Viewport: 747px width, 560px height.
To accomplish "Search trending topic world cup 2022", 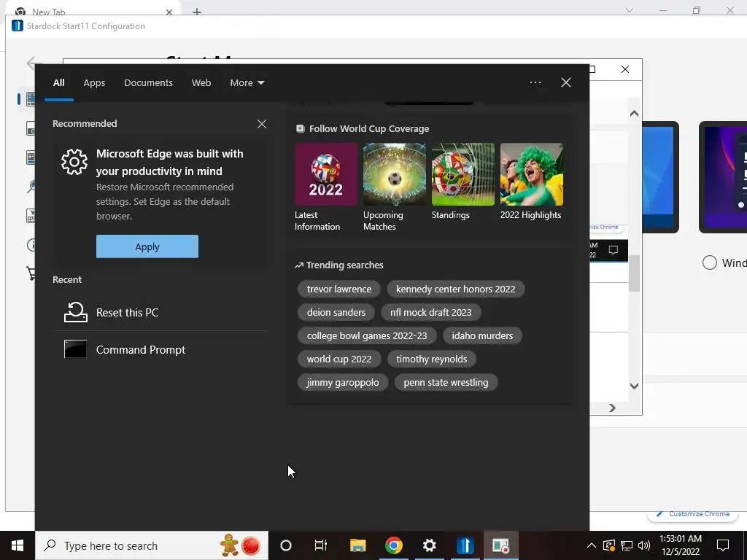I will tap(338, 359).
